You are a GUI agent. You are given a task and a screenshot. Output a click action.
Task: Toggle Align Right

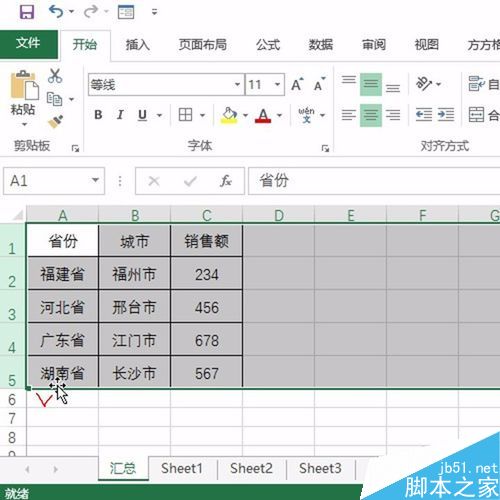point(393,115)
